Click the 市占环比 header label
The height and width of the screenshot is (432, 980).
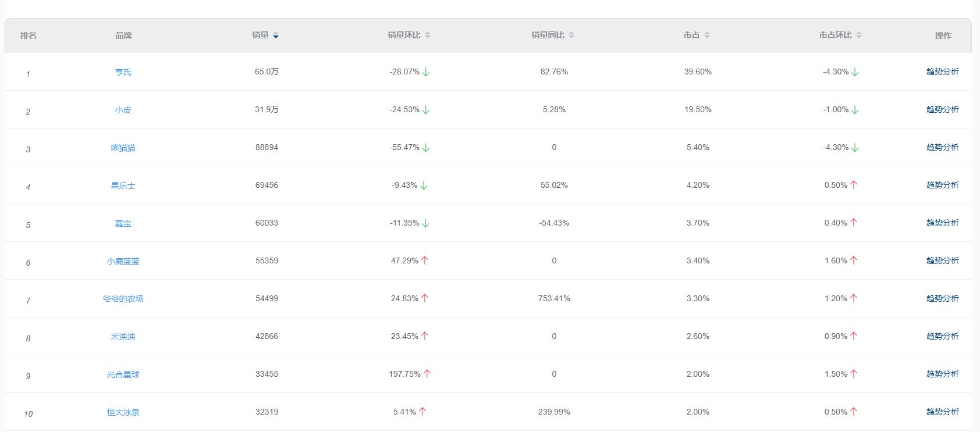(835, 35)
